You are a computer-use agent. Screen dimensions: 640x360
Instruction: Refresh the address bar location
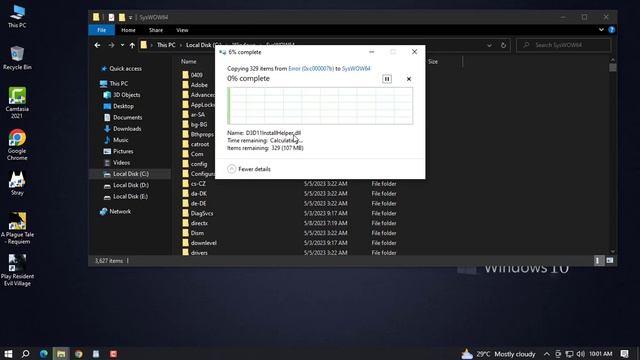503,45
